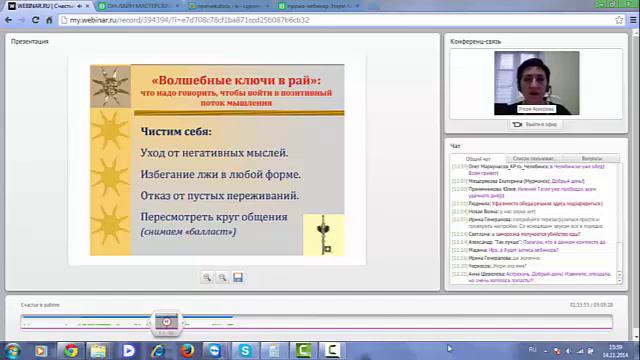Click the page vertical scrollbar down arrow
This screenshot has width=640, height=360.
(636, 337)
